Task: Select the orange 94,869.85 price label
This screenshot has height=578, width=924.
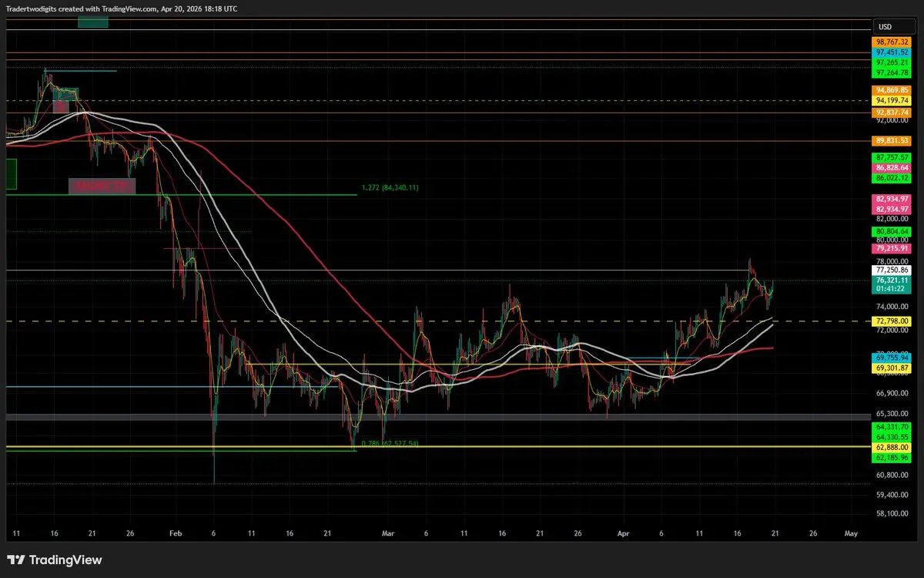Action: point(892,90)
